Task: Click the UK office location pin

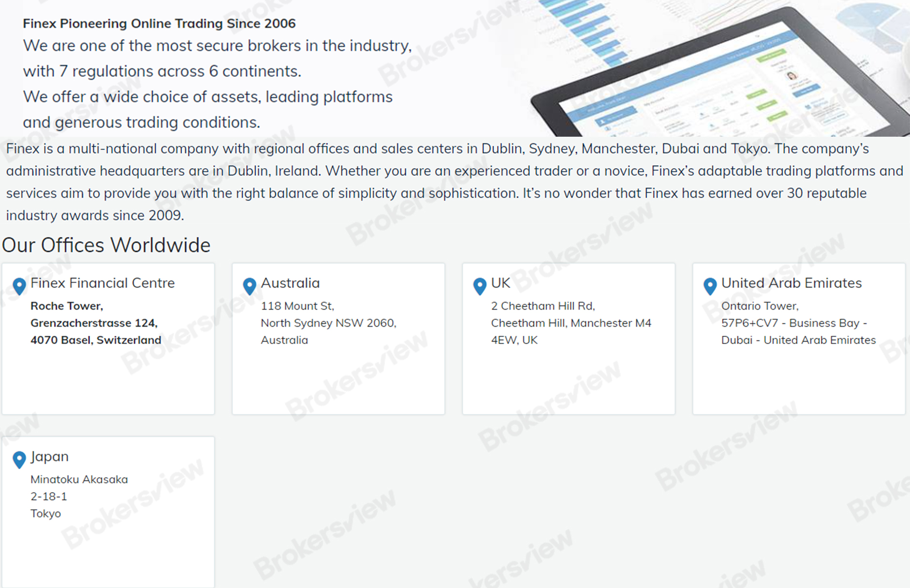Action: coord(480,287)
